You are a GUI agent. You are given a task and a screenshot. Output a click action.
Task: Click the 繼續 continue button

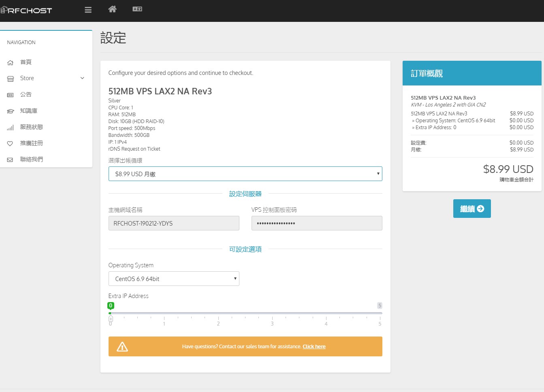point(472,209)
